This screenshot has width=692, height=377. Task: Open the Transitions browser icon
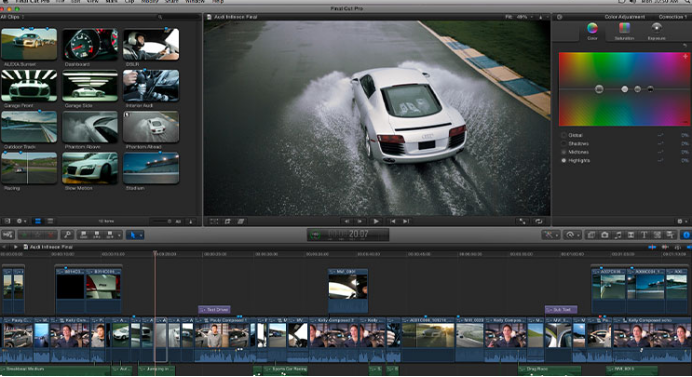pyautogui.click(x=631, y=235)
